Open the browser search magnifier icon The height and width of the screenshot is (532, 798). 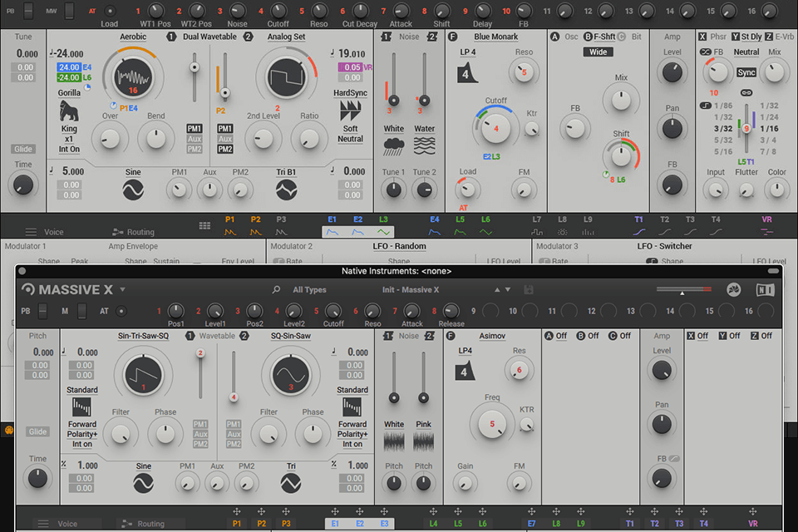275,289
